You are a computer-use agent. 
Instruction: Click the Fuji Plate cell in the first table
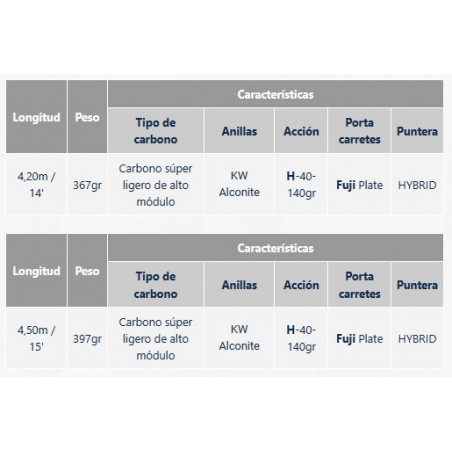[x=359, y=184]
